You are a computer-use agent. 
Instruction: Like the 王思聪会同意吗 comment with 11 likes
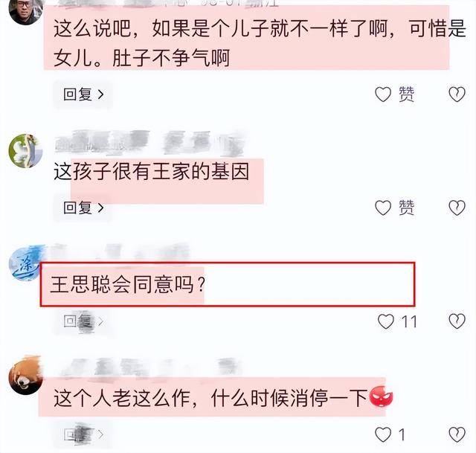click(386, 321)
